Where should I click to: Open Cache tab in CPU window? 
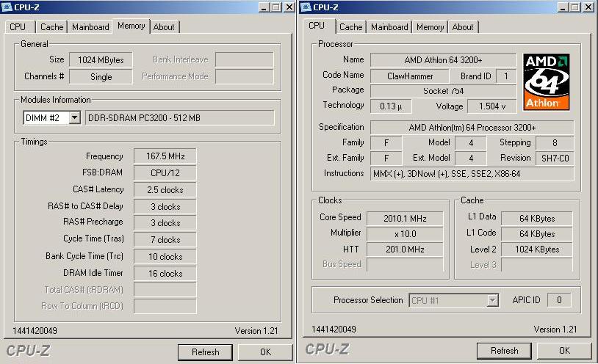click(351, 27)
